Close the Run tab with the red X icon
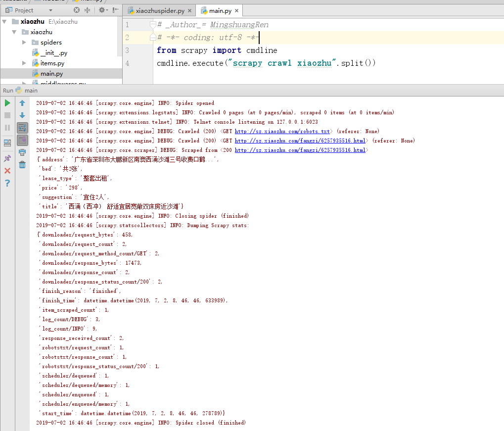 point(7,171)
